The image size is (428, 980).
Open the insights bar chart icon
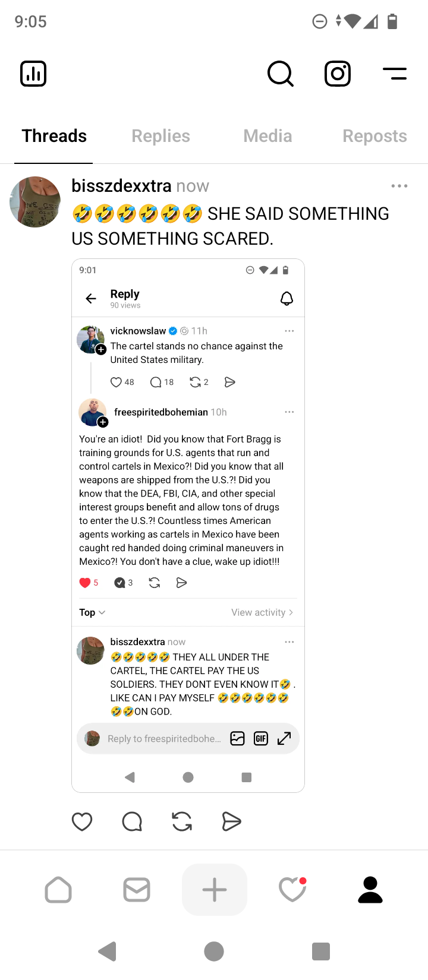click(33, 74)
